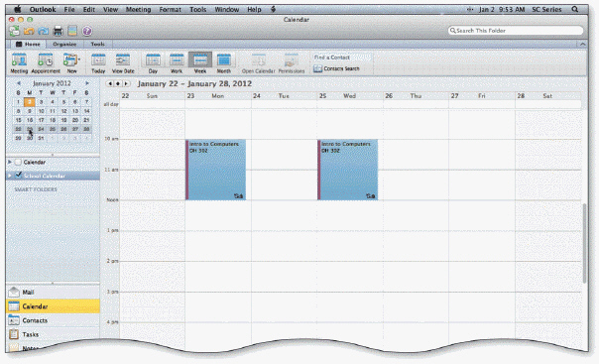The image size is (599, 364).
Task: Click the calendar Permissions icon
Action: [292, 63]
